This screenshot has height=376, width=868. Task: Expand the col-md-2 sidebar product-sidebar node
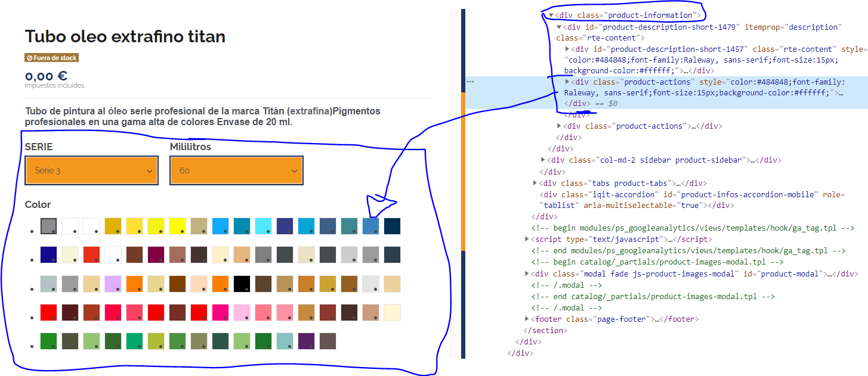tap(543, 160)
